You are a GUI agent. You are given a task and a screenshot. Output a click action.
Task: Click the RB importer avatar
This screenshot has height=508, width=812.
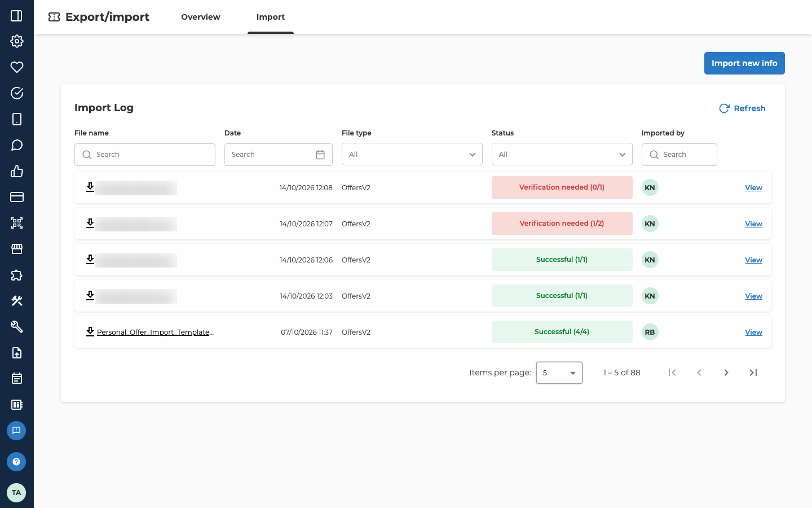pyautogui.click(x=650, y=332)
